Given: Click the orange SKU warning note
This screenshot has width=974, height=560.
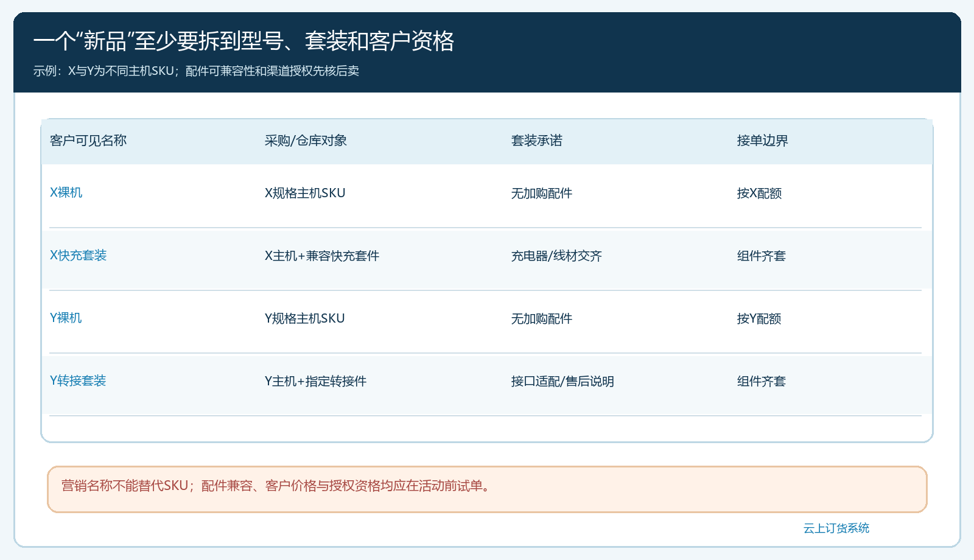Looking at the screenshot, I should [487, 489].
